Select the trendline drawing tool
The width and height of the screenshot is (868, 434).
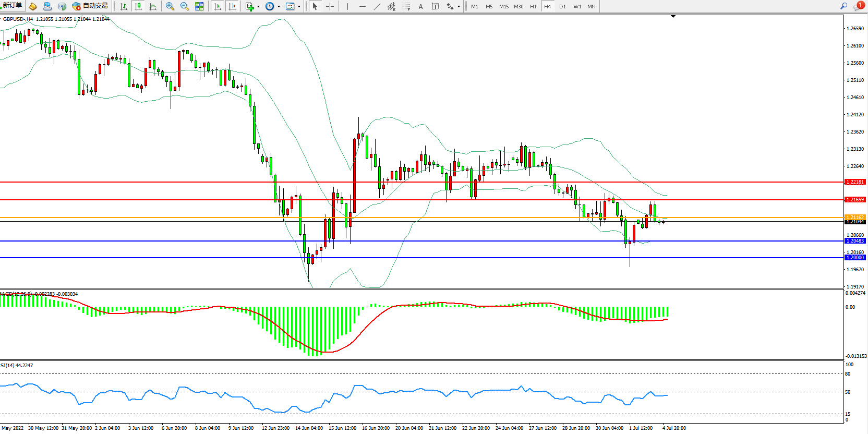[377, 6]
